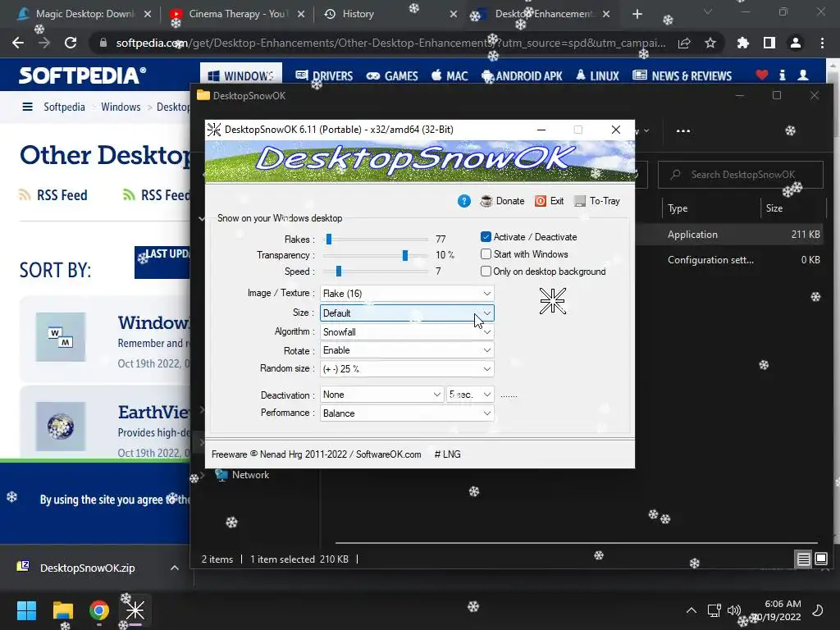The image size is (840, 630).
Task: Click the Softpedia red heart icon
Action: (762, 75)
